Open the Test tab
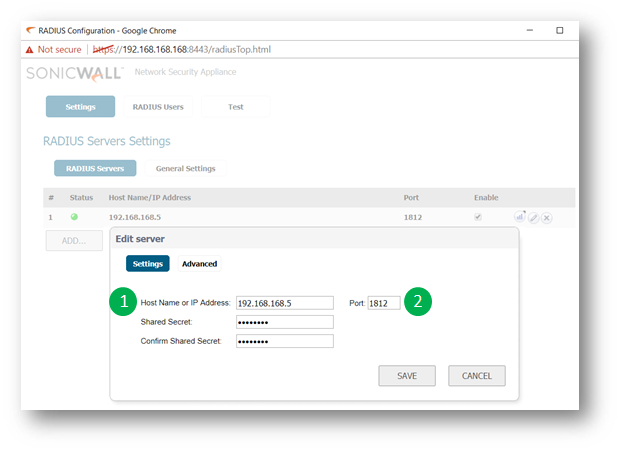This screenshot has width=621, height=452. coord(236,107)
